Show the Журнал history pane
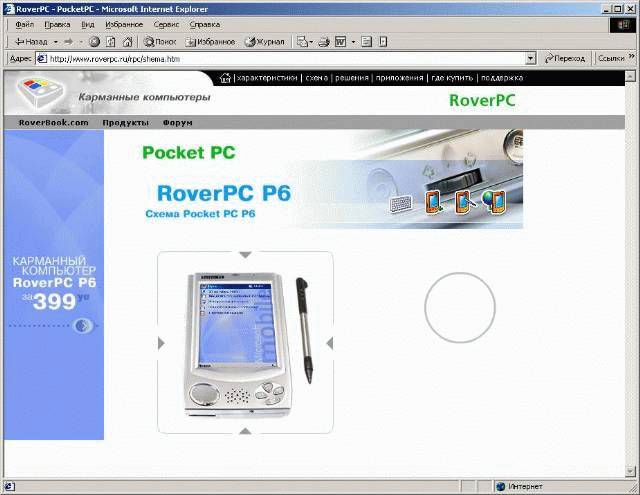The width and height of the screenshot is (640, 495). tap(264, 42)
